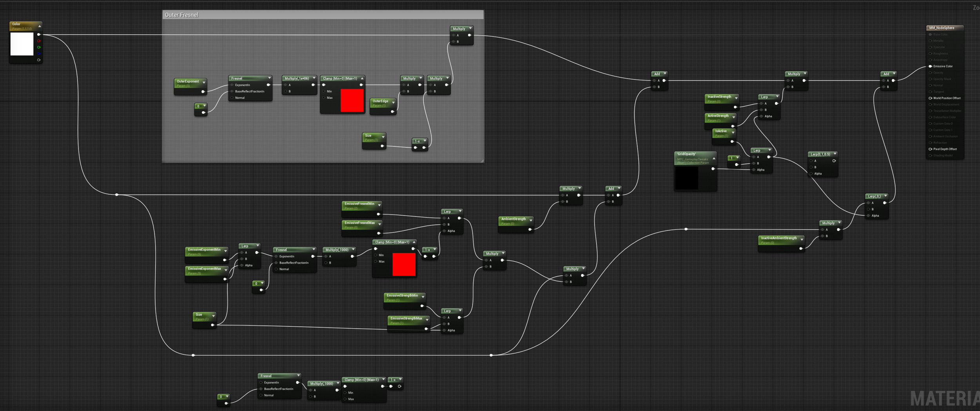Click output pin of EmissiveExponentMax node
The width and height of the screenshot is (980, 411).
pyautogui.click(x=225, y=279)
